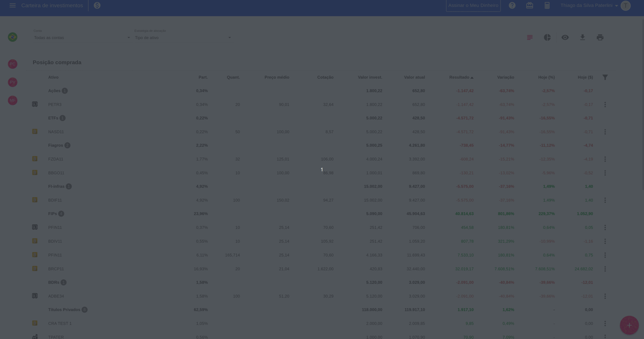Screen dimensions: 644x339
Task: Click the dollar sign icon in header
Action: (x=97, y=5)
